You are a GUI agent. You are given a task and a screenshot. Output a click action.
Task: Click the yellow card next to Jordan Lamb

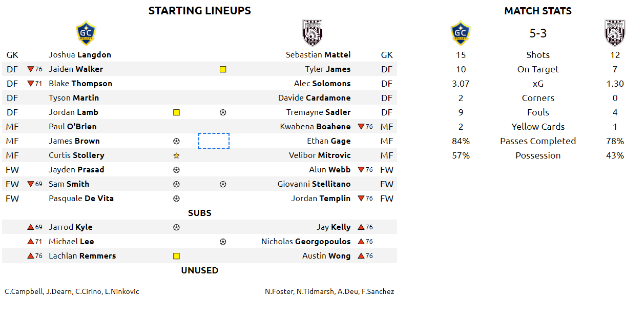176,112
